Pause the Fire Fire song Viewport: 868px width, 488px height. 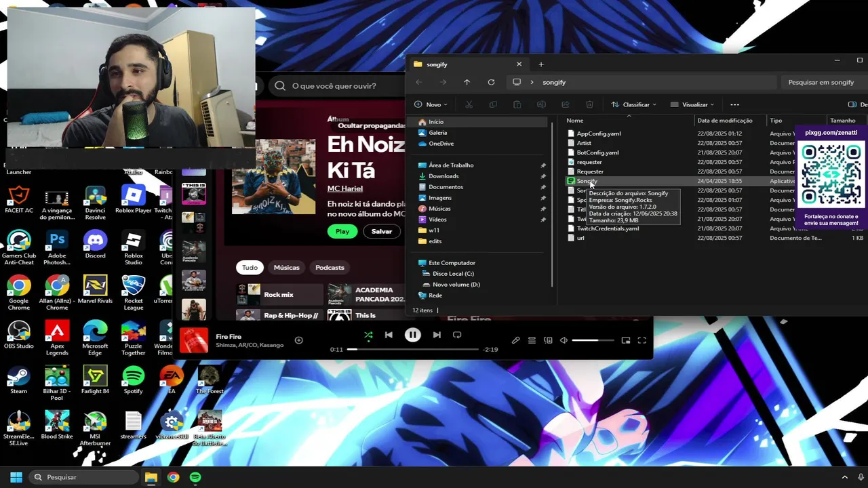point(412,335)
